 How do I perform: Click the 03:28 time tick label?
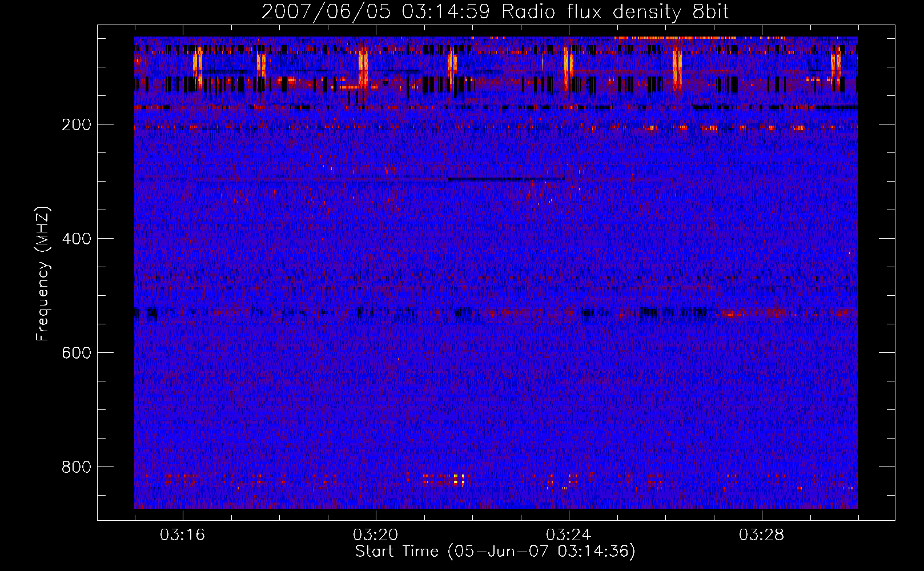point(761,535)
